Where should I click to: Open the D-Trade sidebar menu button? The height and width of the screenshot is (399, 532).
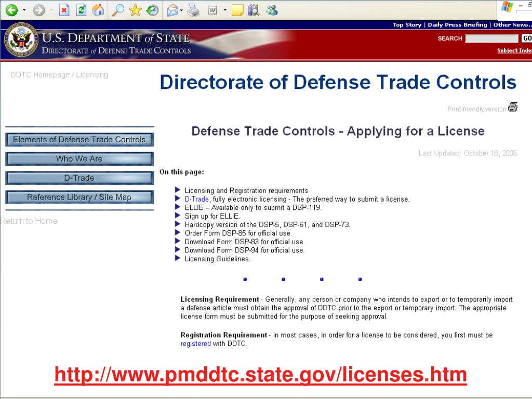(79, 178)
